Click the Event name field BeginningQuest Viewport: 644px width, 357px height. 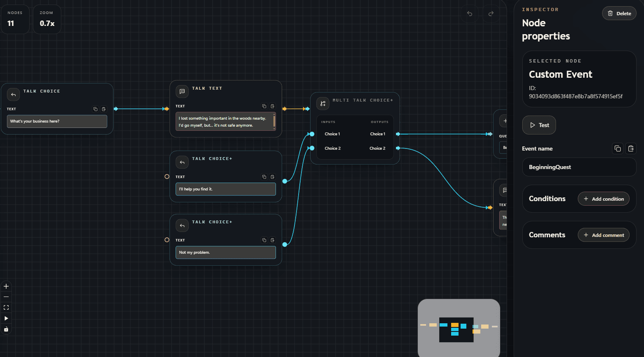coord(579,167)
